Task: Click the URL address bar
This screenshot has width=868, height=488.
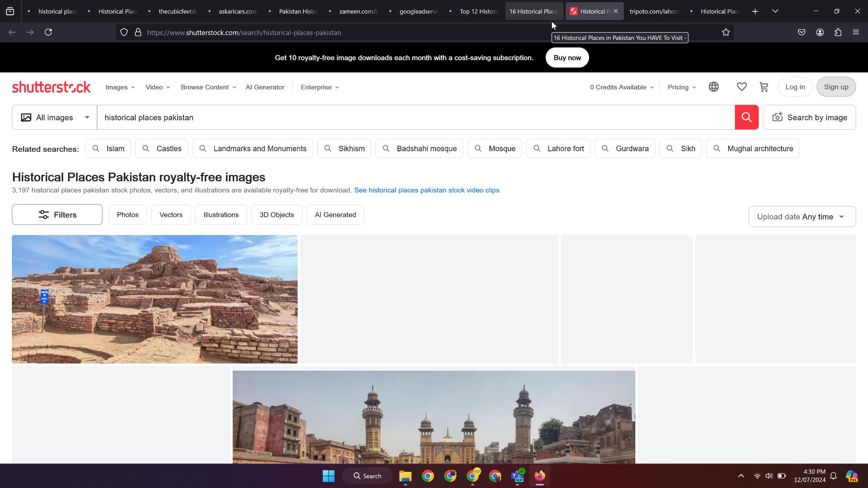Action: click(x=425, y=32)
